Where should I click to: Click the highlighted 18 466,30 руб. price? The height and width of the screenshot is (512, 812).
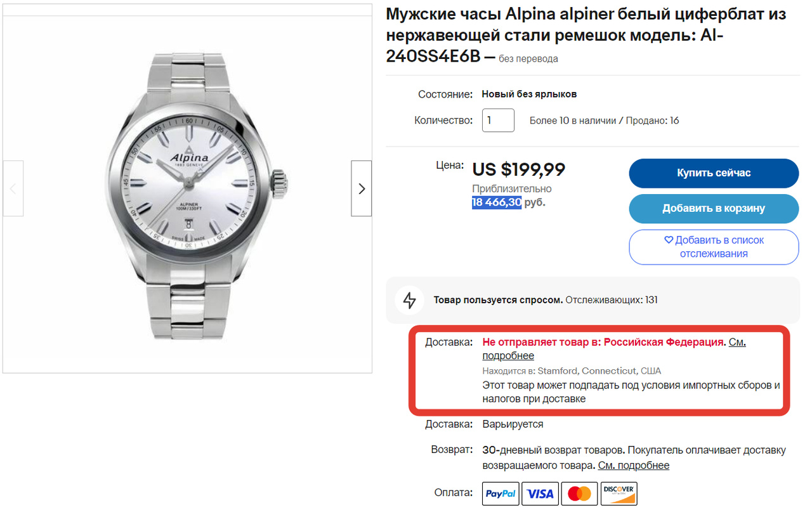pos(496,202)
